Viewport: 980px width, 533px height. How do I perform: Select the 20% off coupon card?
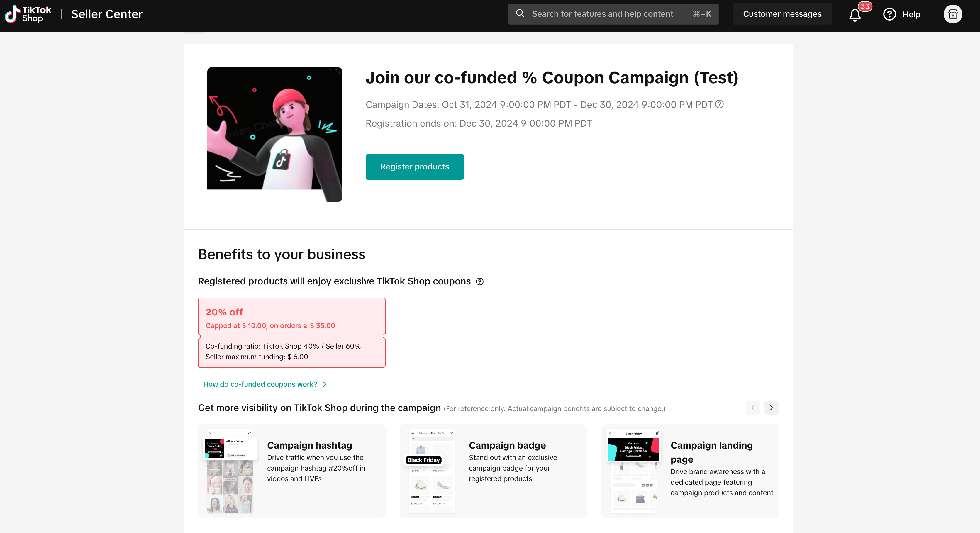click(x=291, y=332)
